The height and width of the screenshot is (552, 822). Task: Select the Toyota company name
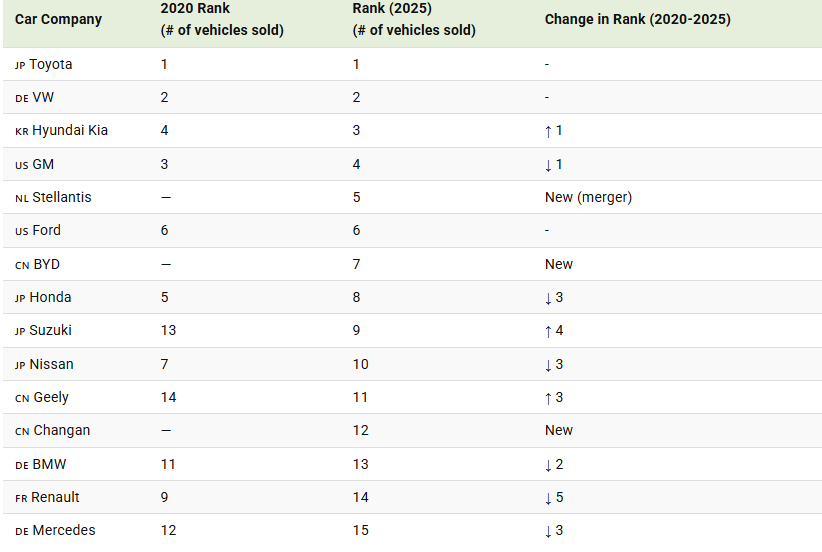(x=51, y=64)
